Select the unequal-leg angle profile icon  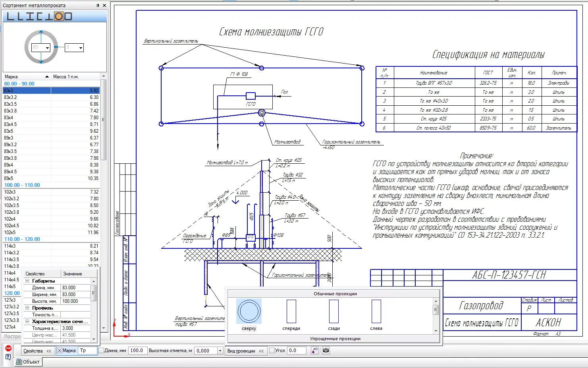(x=19, y=16)
